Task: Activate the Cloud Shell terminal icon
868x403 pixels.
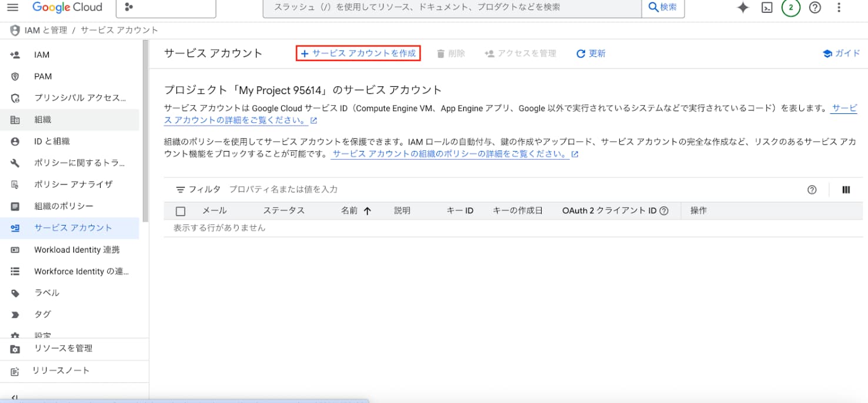Action: (767, 8)
